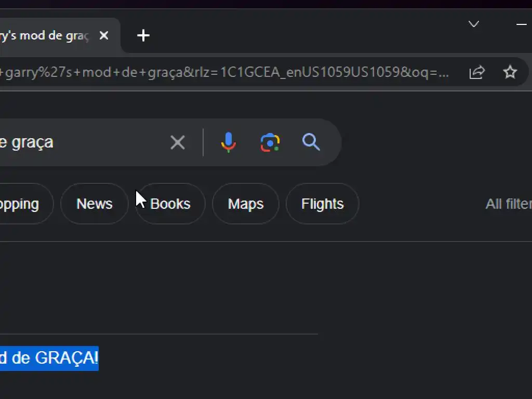
Task: Search by image with Google Lens
Action: click(x=270, y=142)
